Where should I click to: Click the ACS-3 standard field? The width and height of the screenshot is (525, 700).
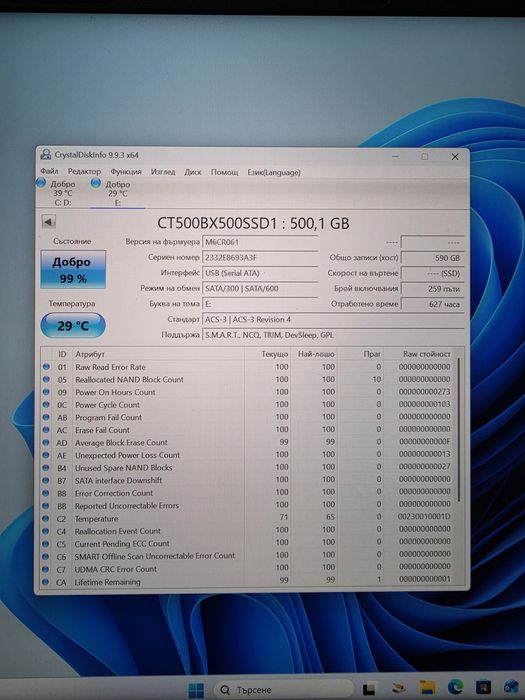pyautogui.click(x=333, y=320)
